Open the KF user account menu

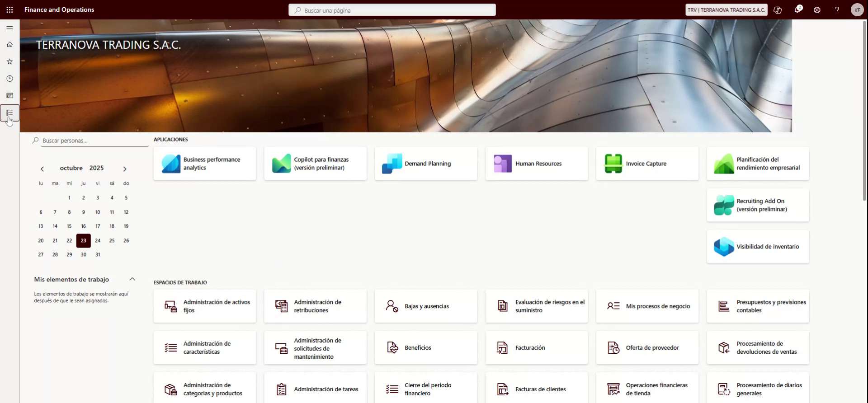(x=857, y=10)
